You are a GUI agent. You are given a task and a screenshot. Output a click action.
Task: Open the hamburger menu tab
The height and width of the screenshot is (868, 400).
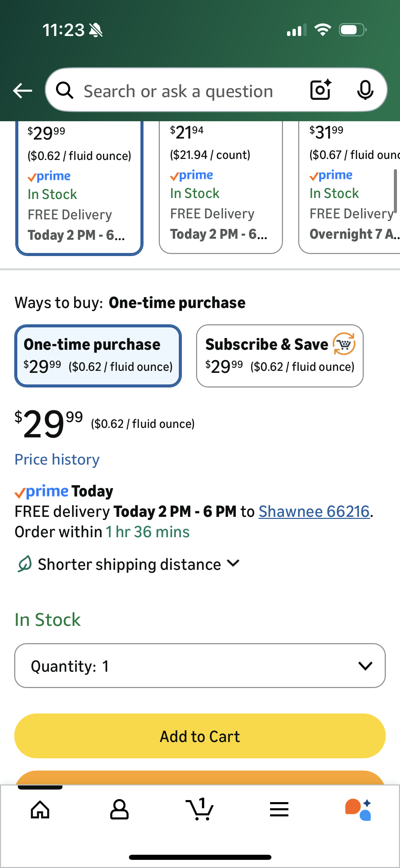click(279, 810)
